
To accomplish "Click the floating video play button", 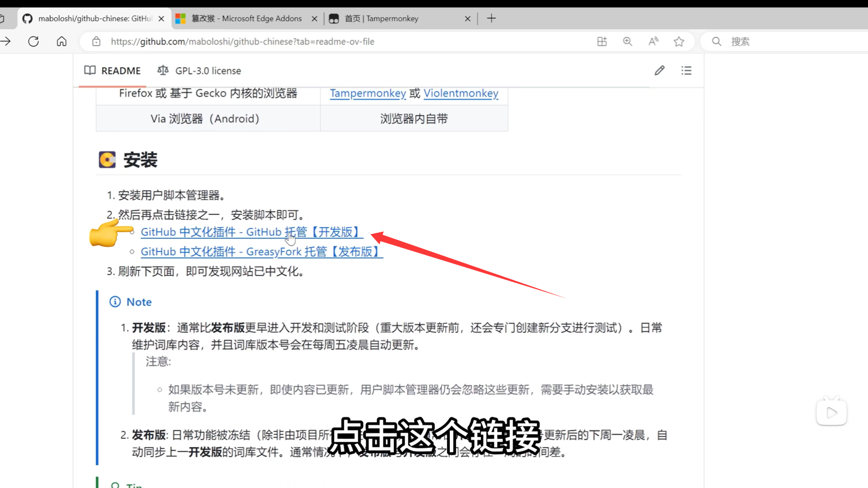I will 831,413.
